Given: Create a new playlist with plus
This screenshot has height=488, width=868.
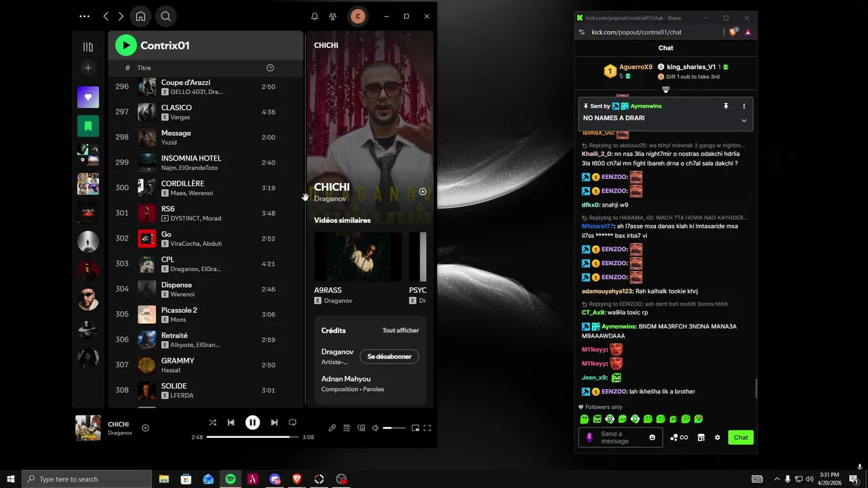Looking at the screenshot, I should [88, 67].
